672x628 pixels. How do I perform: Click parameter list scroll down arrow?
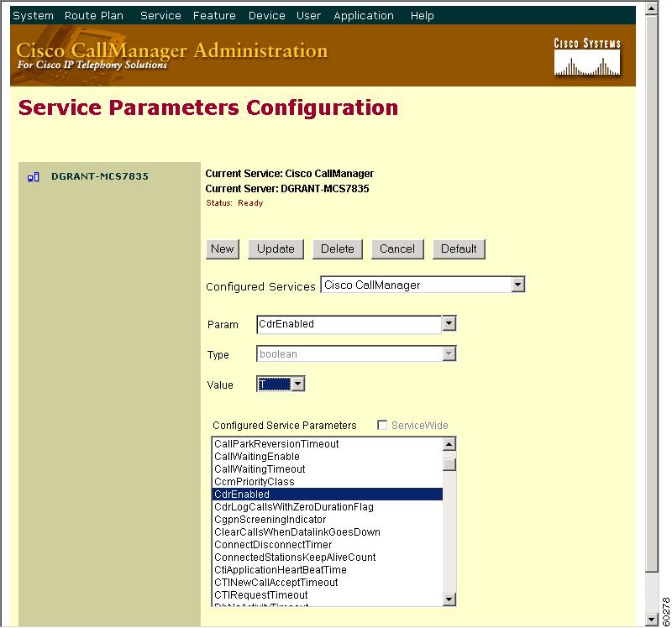pyautogui.click(x=449, y=599)
